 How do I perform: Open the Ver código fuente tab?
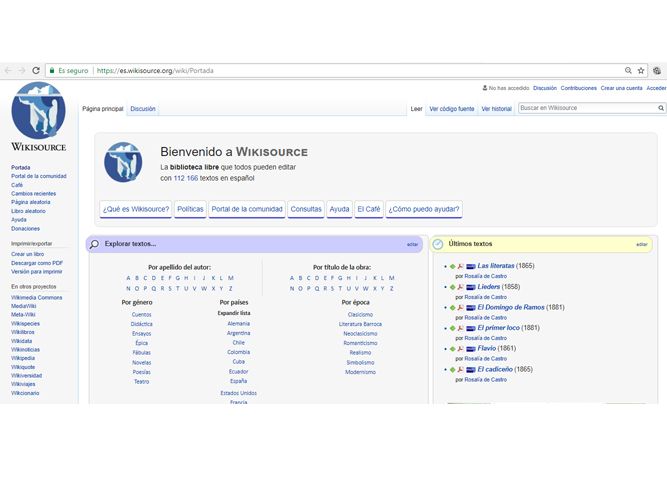(x=452, y=108)
